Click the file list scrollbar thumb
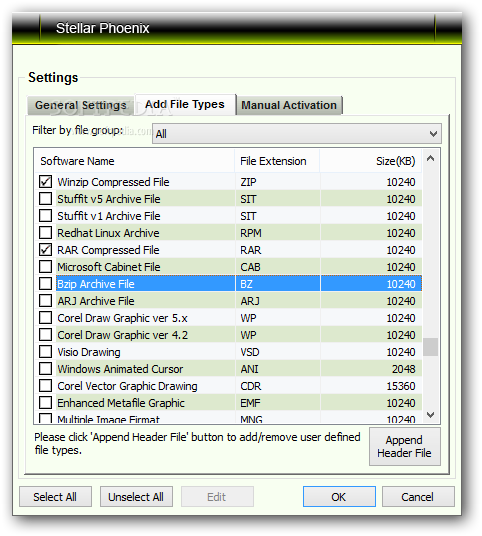 (x=431, y=347)
